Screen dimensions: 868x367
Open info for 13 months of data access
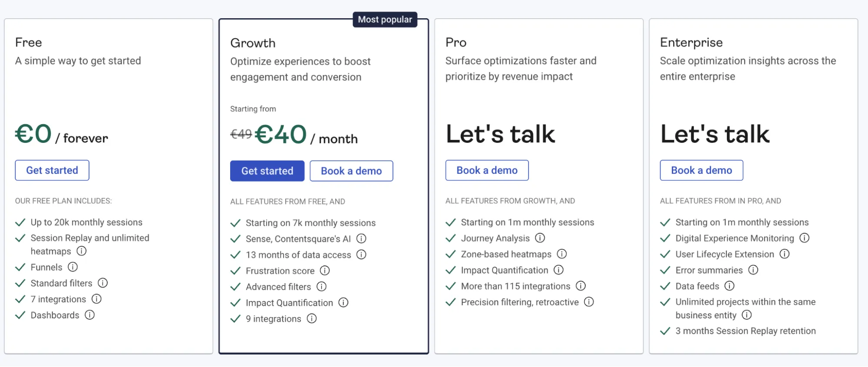(361, 255)
